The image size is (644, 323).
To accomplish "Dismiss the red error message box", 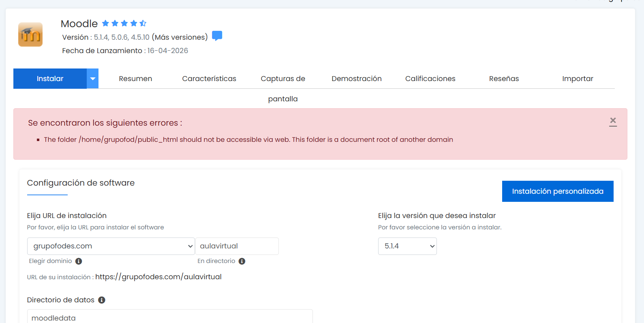I will pyautogui.click(x=613, y=121).
